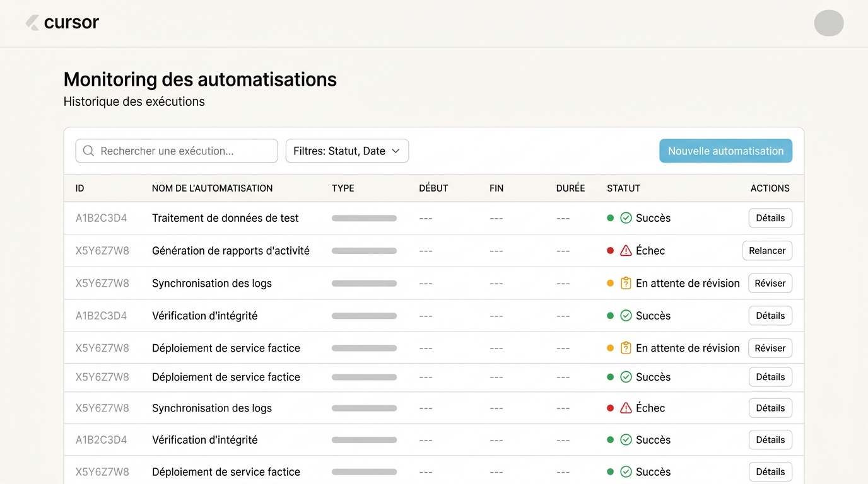This screenshot has height=484, width=868.
Task: Open Détails for Traitement de données de test
Action: [x=770, y=218]
